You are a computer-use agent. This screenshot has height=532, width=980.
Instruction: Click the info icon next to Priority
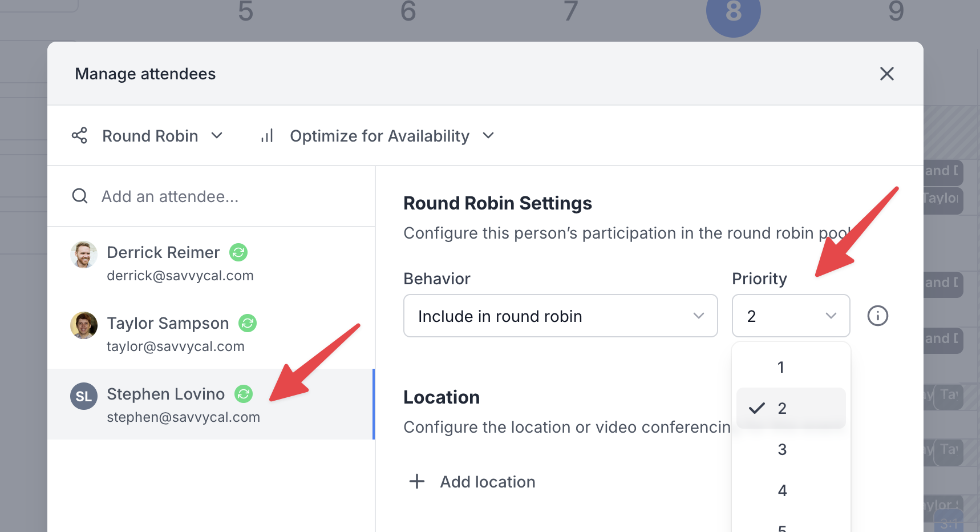click(877, 316)
